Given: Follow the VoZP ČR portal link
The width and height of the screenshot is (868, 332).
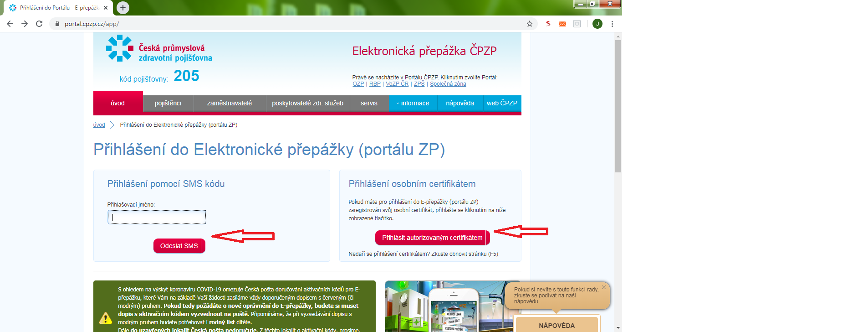Looking at the screenshot, I should click(x=397, y=84).
